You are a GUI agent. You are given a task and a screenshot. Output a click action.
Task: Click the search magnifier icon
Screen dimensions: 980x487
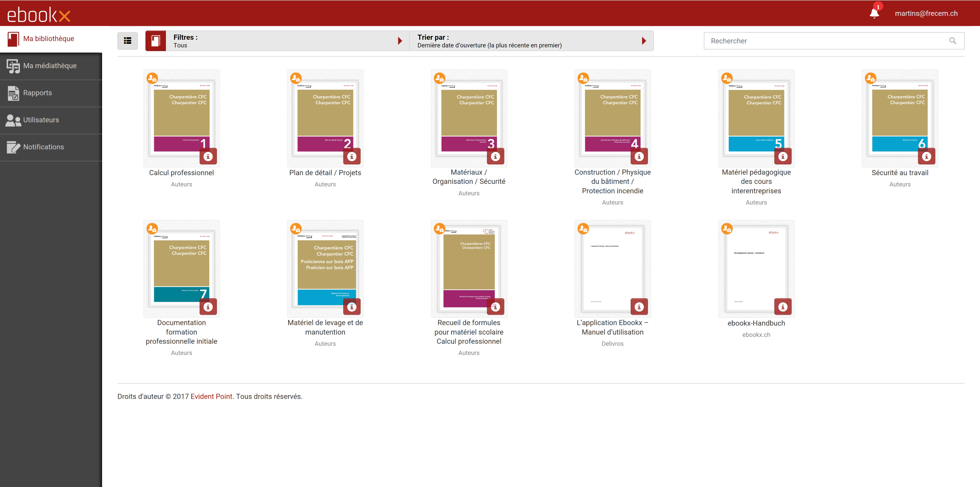tap(952, 41)
